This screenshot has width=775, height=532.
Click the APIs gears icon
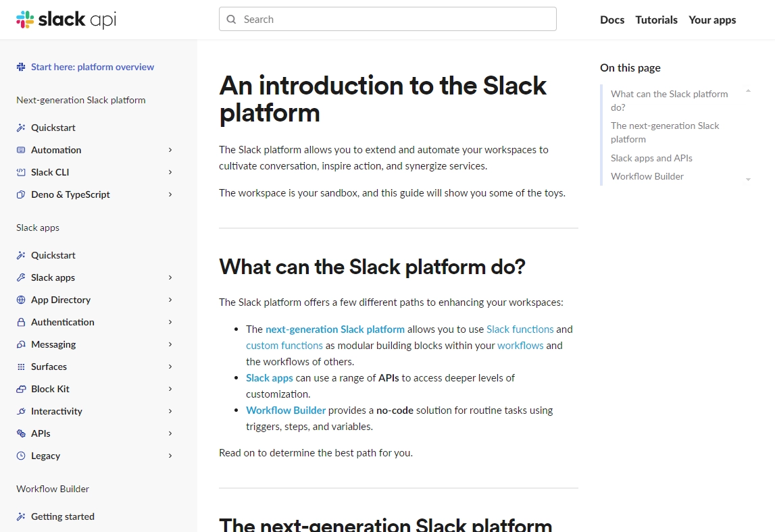tap(21, 433)
